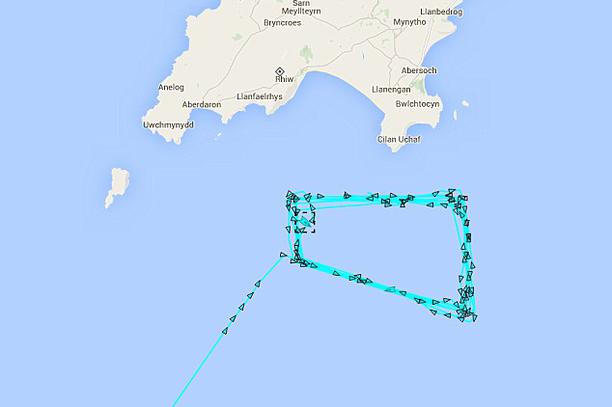Click the lowest arrow marker on southwest track line
The image size is (612, 407).
224,331
